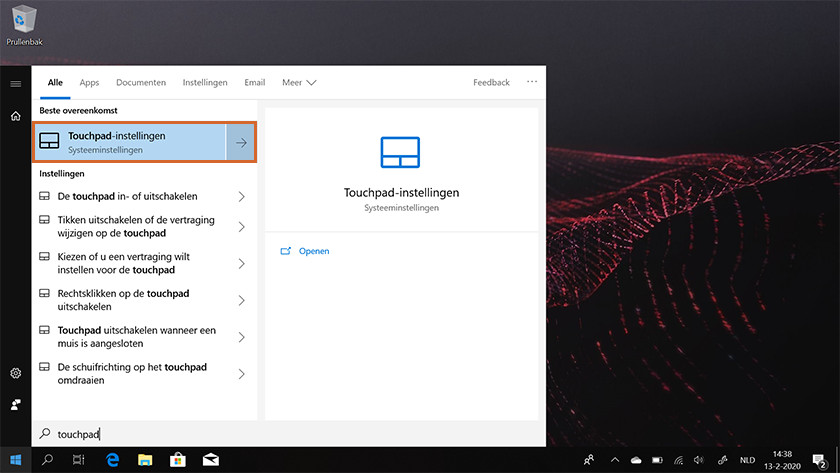
Task: Select Touchpad-instellingen best match result
Action: 130,142
